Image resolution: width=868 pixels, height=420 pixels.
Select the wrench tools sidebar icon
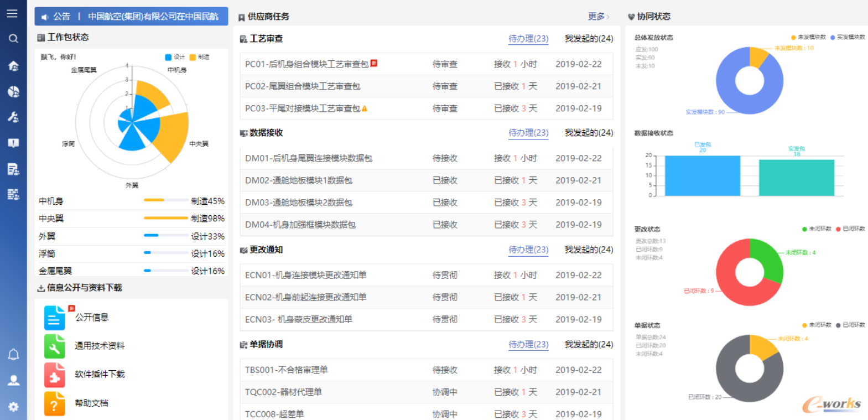(13, 117)
